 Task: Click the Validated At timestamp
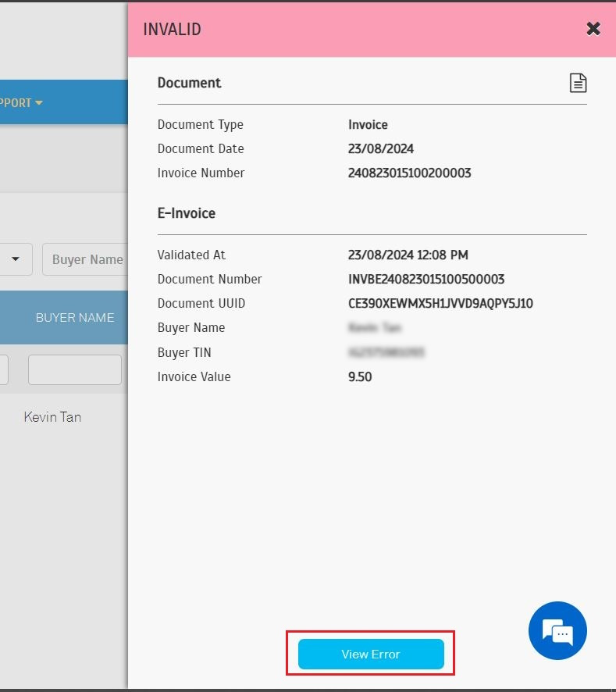pos(408,255)
